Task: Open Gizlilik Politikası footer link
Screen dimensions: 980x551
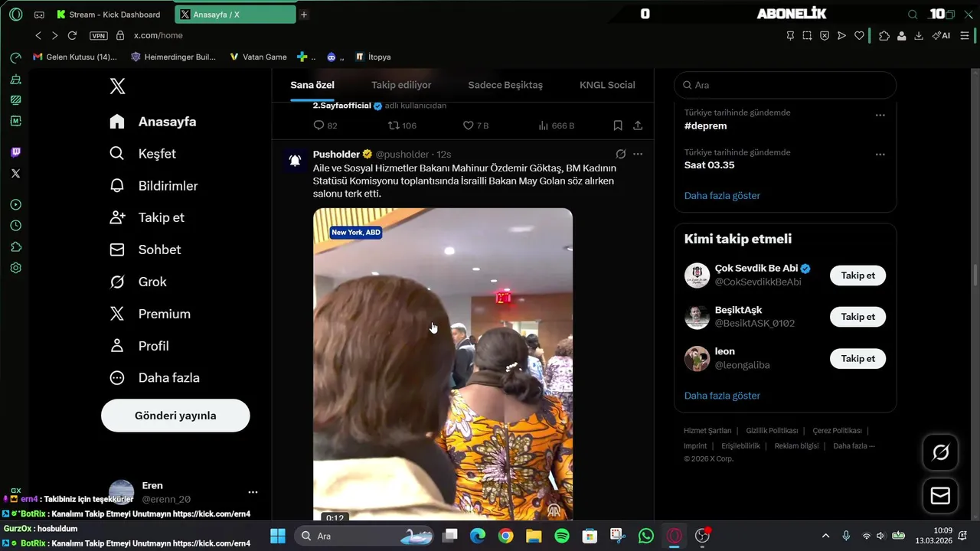Action: (772, 431)
